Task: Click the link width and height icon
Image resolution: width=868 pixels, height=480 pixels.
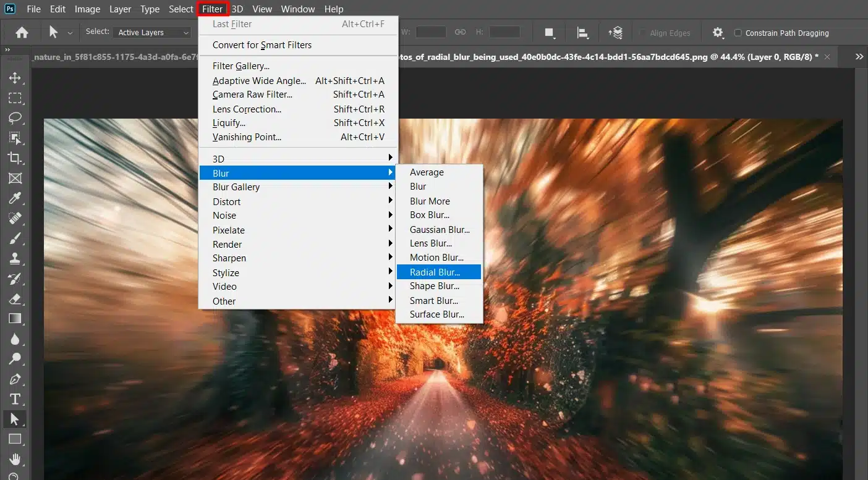Action: click(460, 32)
